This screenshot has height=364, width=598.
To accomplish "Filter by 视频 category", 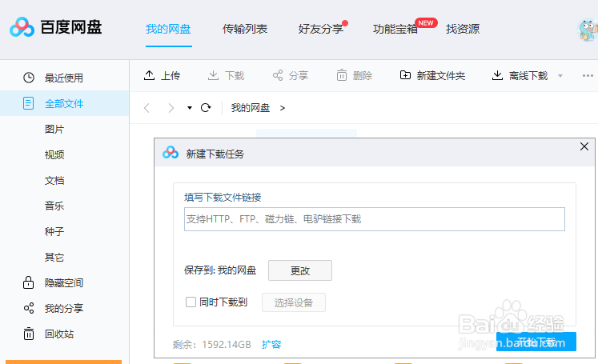I will tap(54, 154).
